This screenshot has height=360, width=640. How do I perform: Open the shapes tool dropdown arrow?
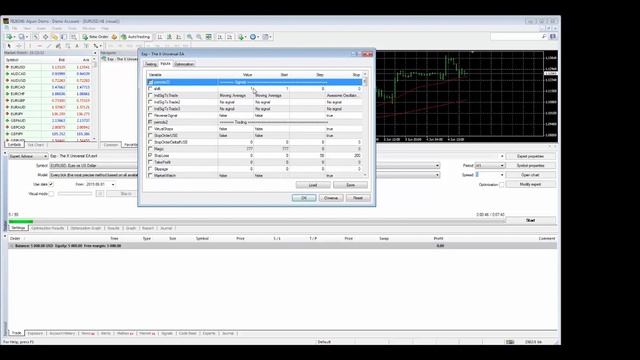(x=100, y=46)
